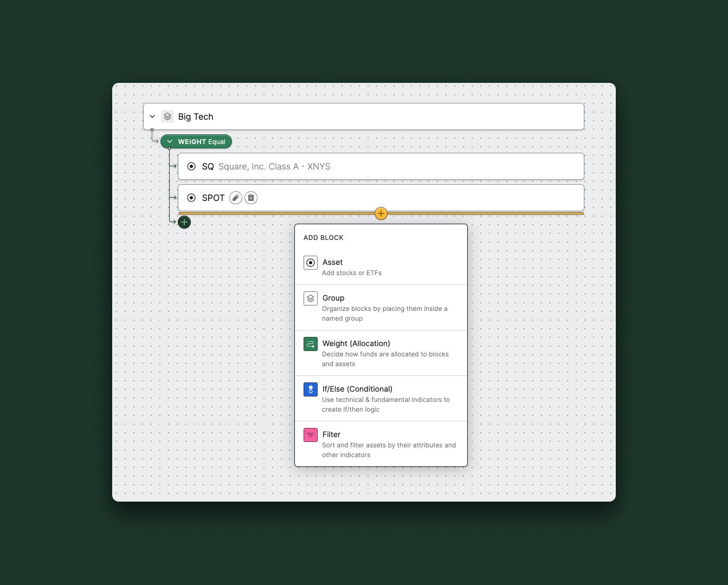728x585 pixels.
Task: Choose If/Else (Conditional) menu entry
Action: [x=381, y=399]
